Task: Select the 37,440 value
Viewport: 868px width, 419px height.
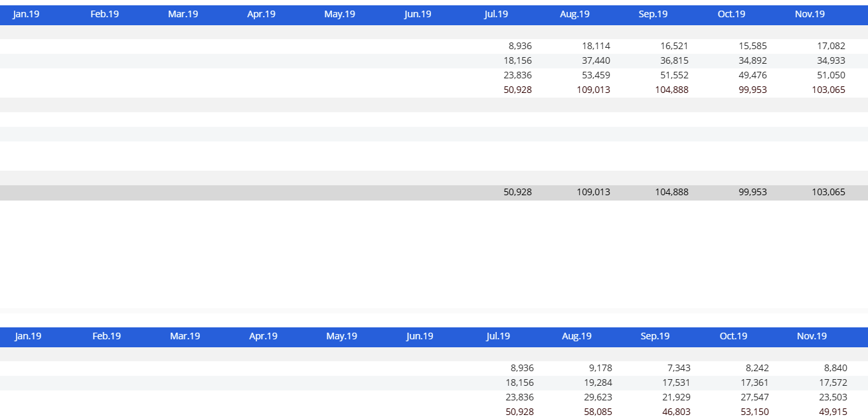Action: tap(596, 60)
